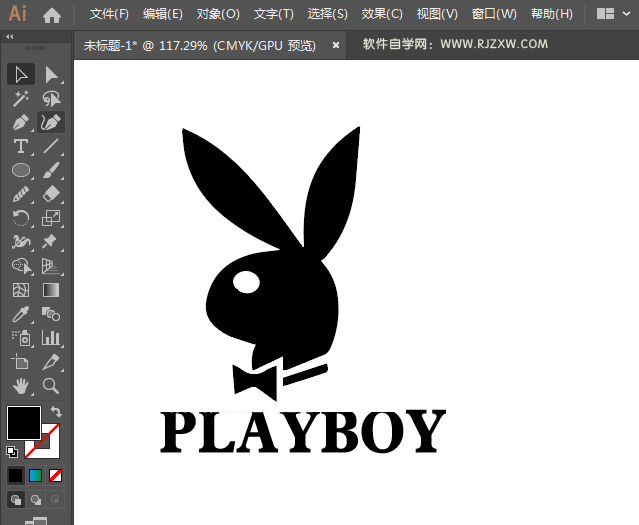
Task: Switch to the 未标题-1 document tab
Action: coord(200,45)
